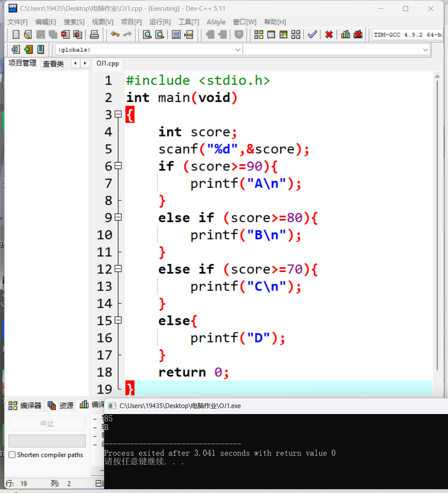Collapse the fold marker at line 12
Image resolution: width=448 pixels, height=493 pixels.
coord(118,269)
